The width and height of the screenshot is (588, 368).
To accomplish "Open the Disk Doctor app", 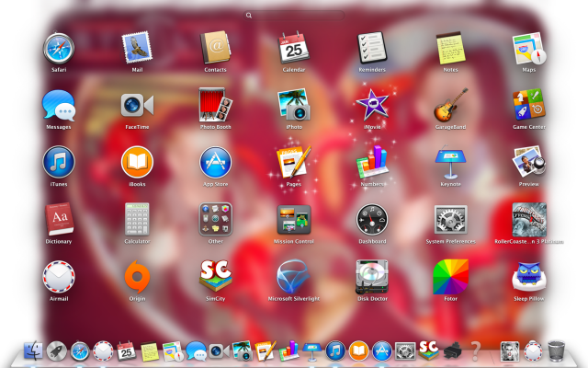I will click(372, 277).
